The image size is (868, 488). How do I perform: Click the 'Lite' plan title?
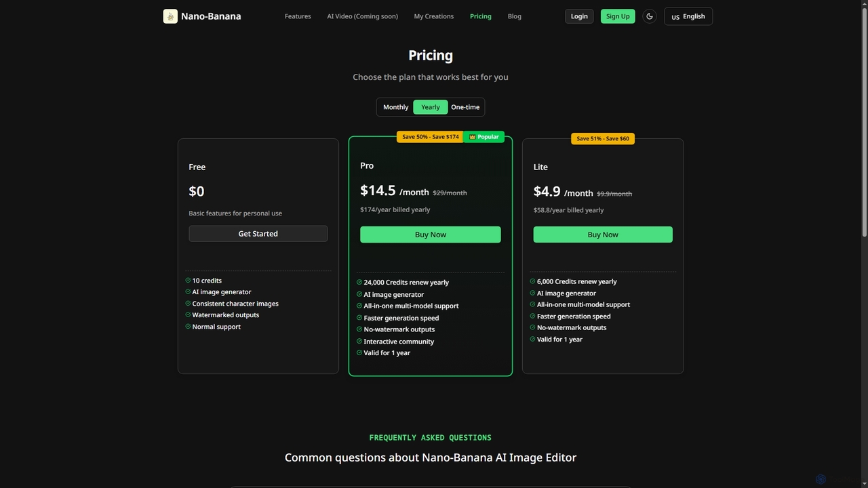click(540, 167)
